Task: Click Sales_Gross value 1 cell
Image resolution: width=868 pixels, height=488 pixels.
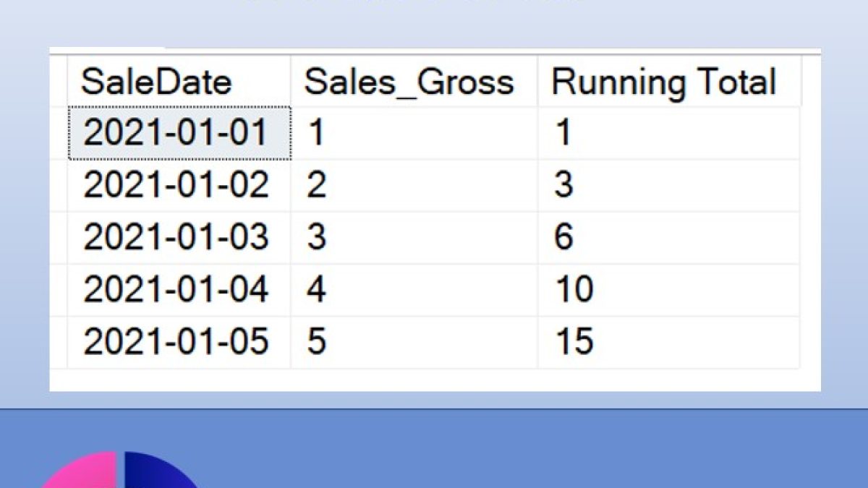Action: point(414,133)
